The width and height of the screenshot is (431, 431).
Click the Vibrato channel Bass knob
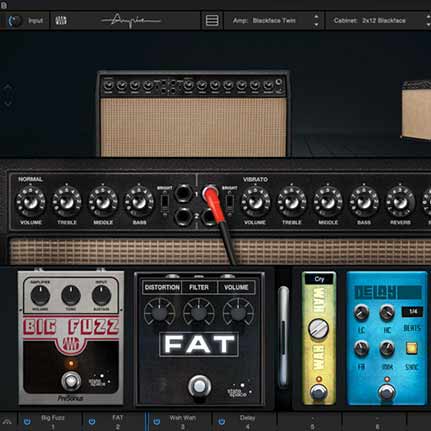coord(364,202)
